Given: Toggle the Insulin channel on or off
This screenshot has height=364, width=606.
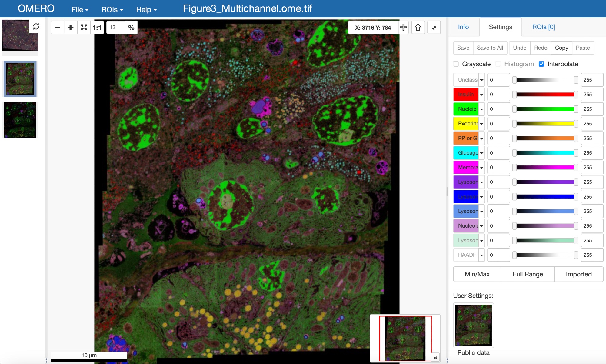Looking at the screenshot, I should click(466, 95).
